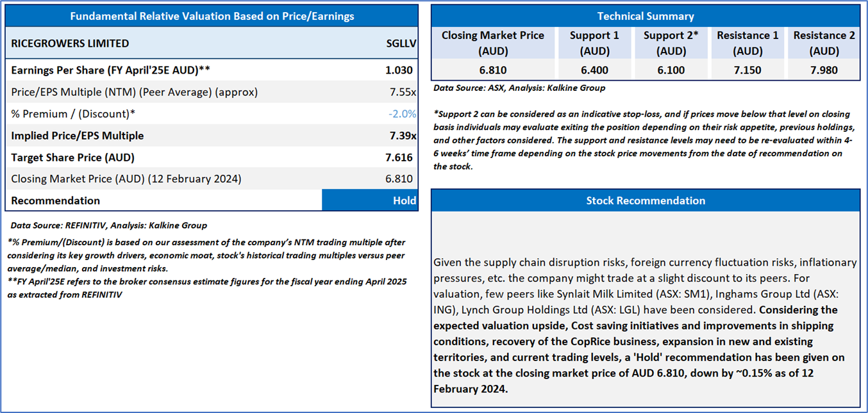Click the Closing Market Price 12 February row
The height and width of the screenshot is (413, 868).
pos(212,179)
